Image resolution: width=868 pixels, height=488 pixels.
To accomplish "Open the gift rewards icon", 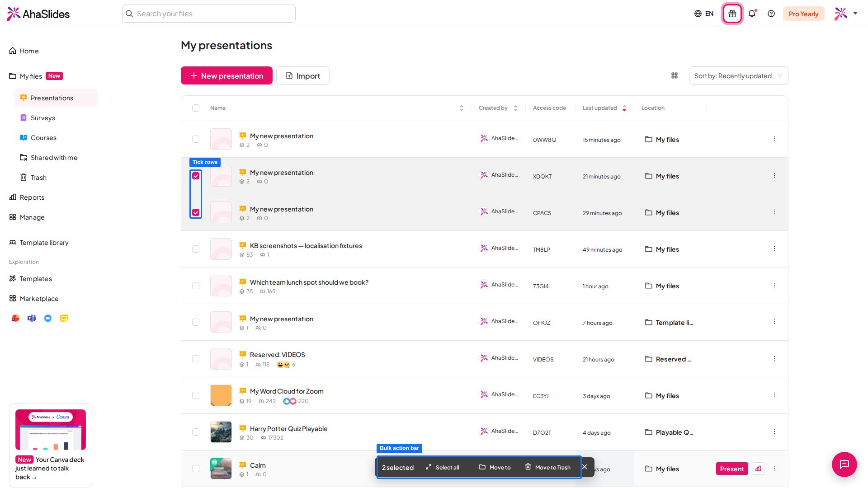I will pos(732,14).
